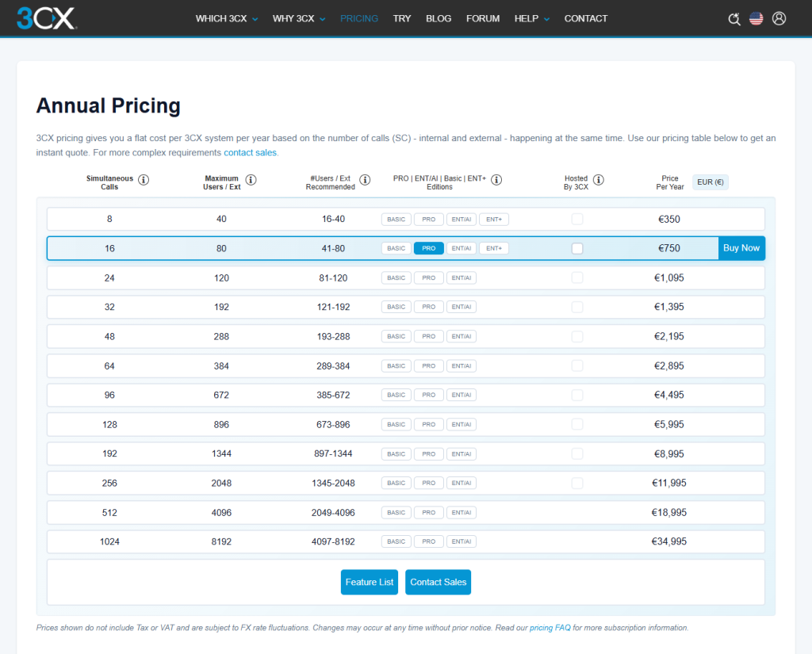Change currency via the EUR (€) selector
The height and width of the screenshot is (654, 812).
point(710,182)
